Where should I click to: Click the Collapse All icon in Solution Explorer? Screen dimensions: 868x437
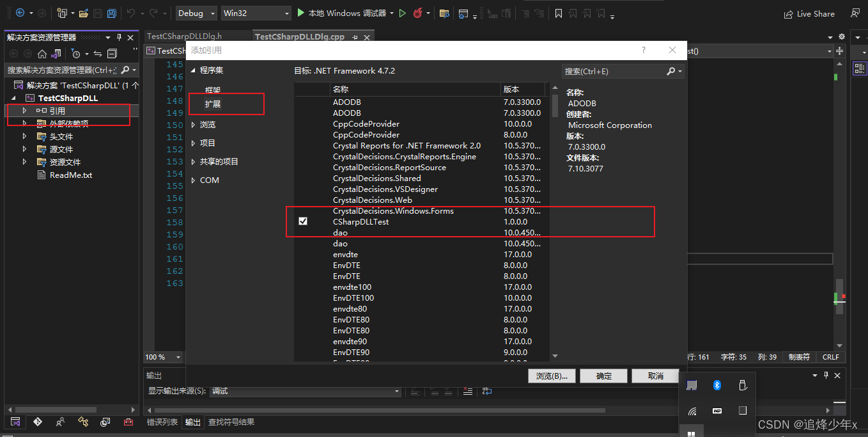click(x=112, y=54)
